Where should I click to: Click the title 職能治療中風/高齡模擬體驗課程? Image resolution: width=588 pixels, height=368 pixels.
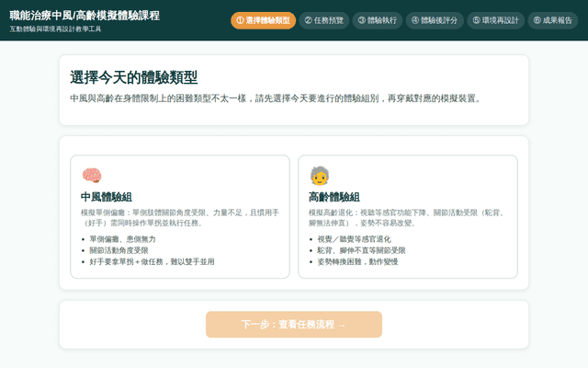pyautogui.click(x=85, y=16)
